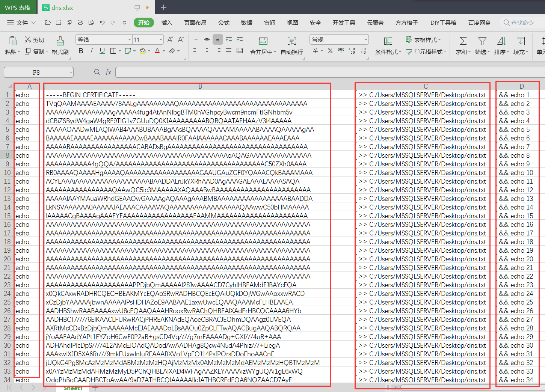The width and height of the screenshot is (545, 392).
Task: Click the 填充 fill icon
Action: [521, 41]
